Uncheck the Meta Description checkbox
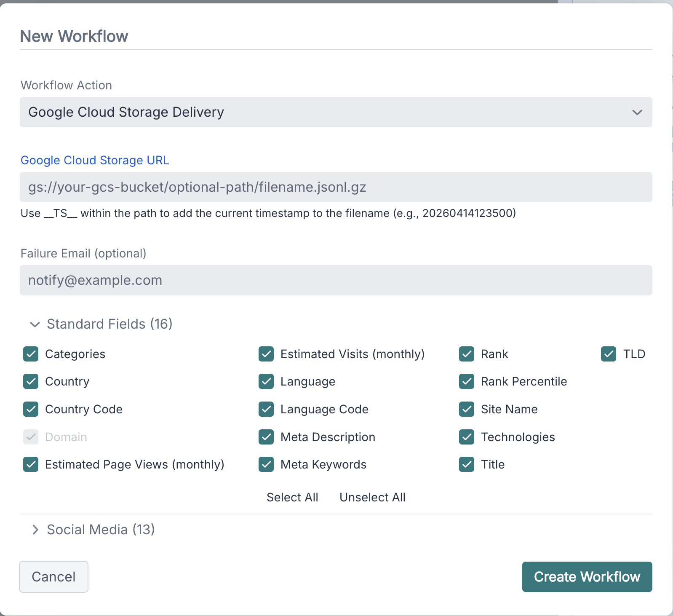 click(x=266, y=437)
